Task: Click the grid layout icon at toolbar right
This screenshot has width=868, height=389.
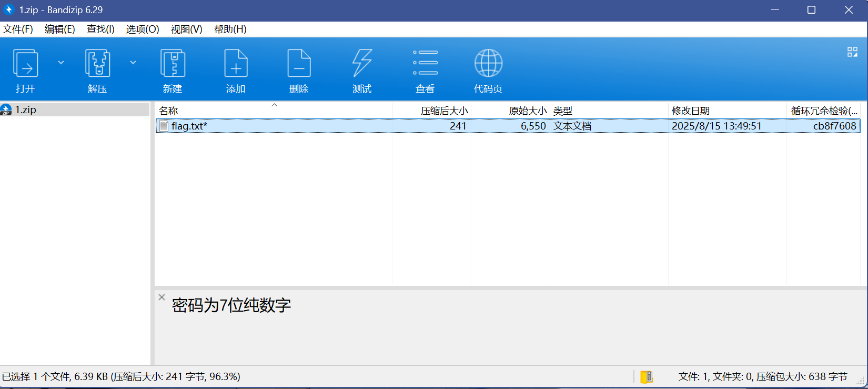Action: point(852,52)
